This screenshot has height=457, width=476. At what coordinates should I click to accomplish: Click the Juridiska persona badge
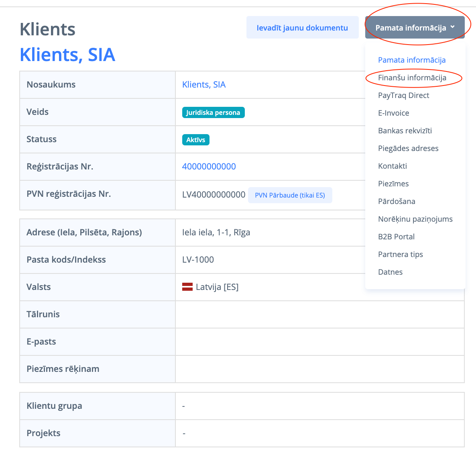(x=213, y=112)
